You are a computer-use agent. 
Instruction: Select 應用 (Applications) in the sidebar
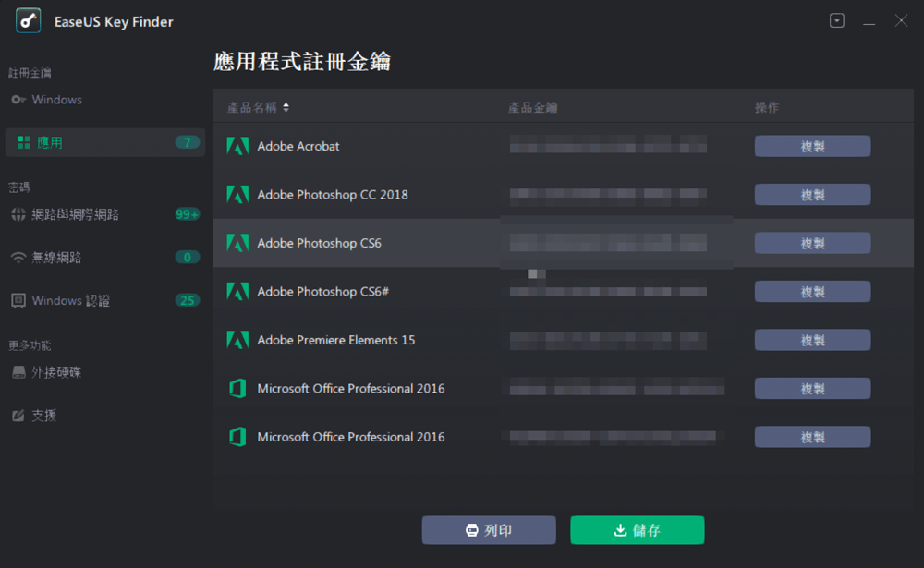(x=105, y=142)
